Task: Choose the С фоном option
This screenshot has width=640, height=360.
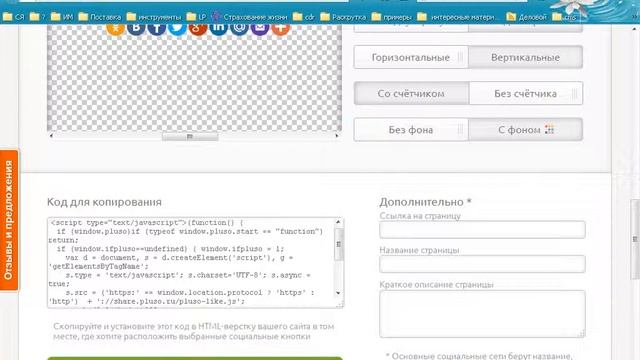Action: [525, 130]
